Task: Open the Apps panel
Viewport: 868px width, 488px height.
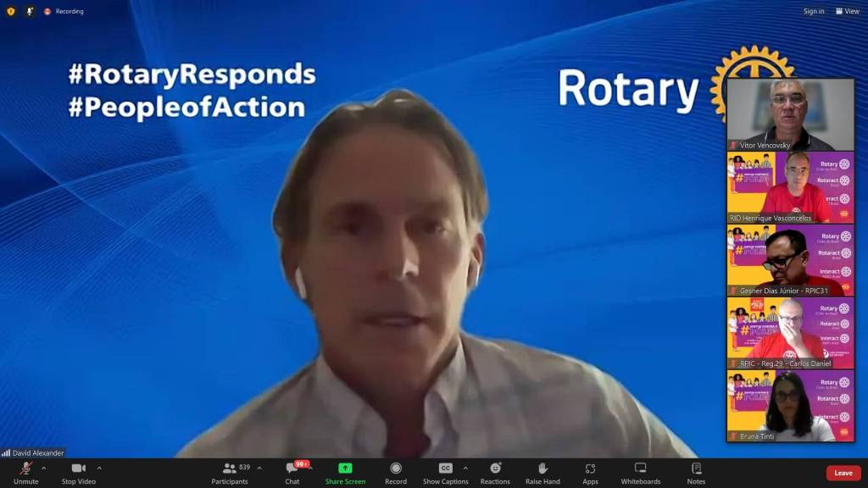Action: click(x=590, y=472)
